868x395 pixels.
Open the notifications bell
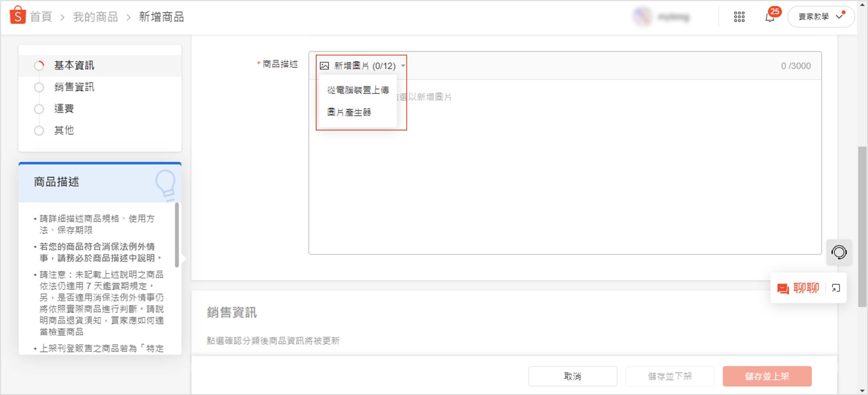click(x=770, y=17)
